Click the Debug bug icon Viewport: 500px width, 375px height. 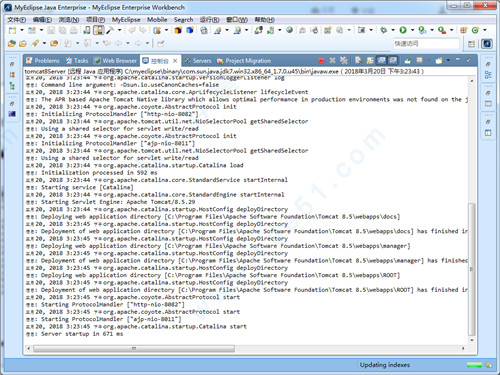click(x=383, y=30)
